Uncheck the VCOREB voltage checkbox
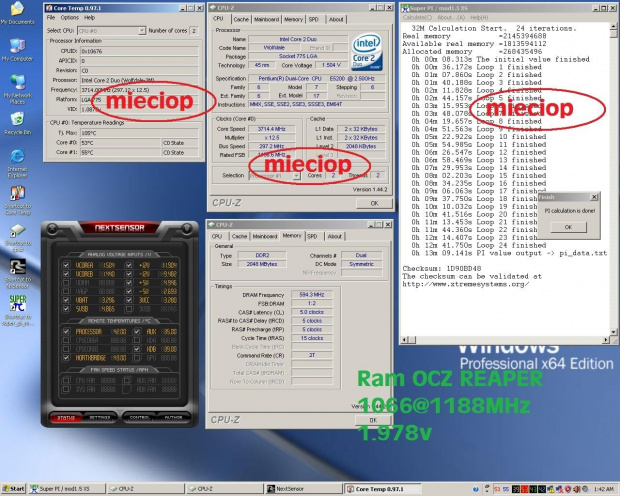Image resolution: width=620 pixels, height=496 pixels. click(x=66, y=274)
